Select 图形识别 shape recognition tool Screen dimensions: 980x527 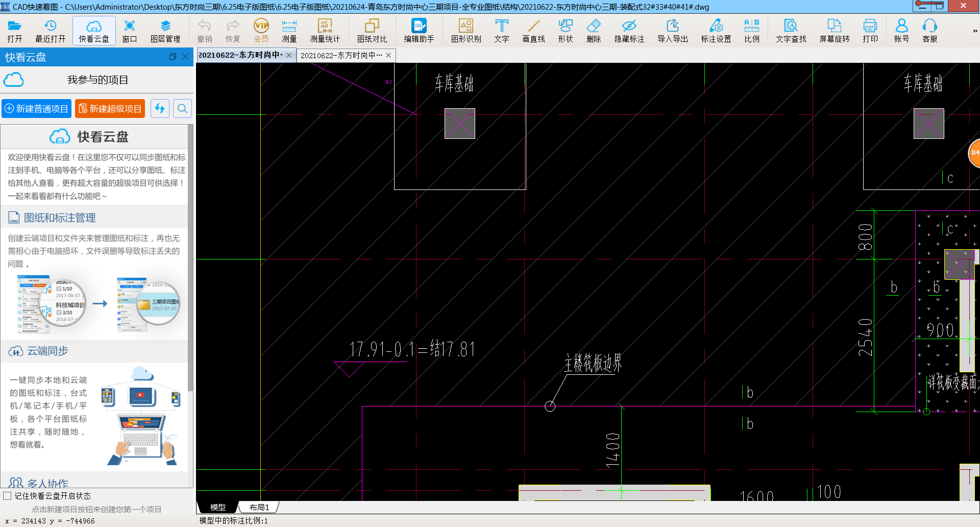click(466, 31)
